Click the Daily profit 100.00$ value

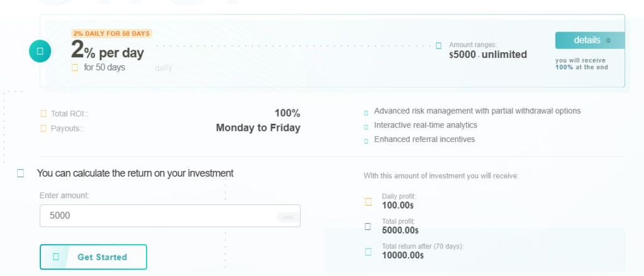pos(397,206)
